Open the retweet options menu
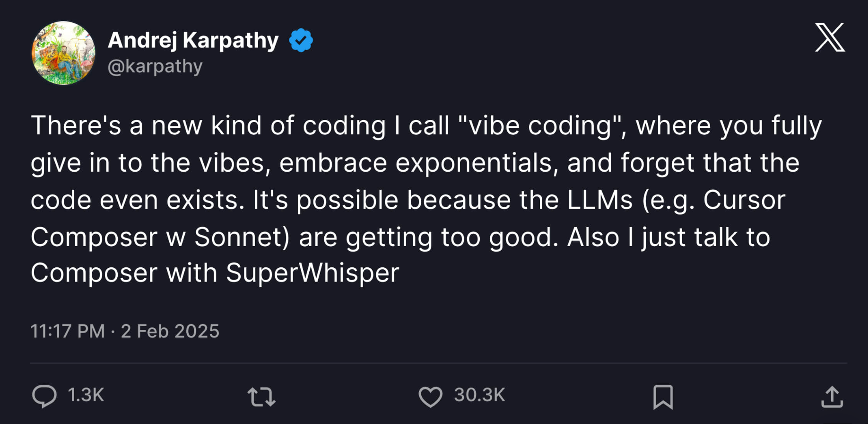 (x=260, y=397)
